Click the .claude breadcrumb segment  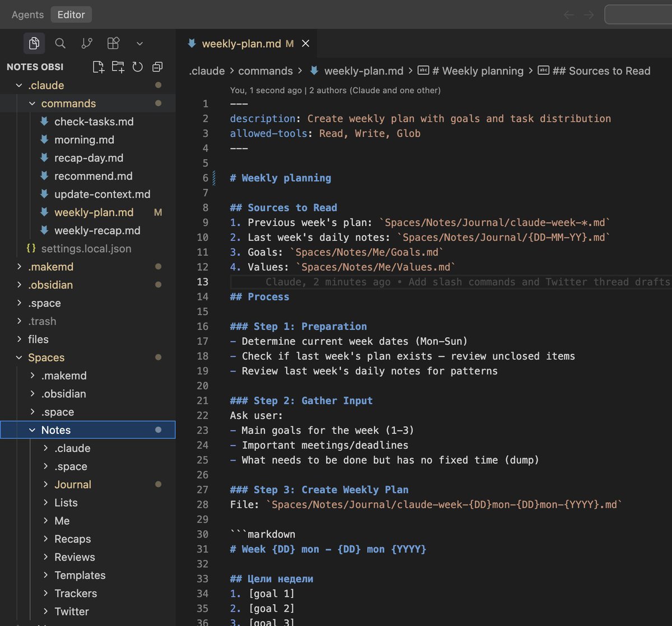click(x=207, y=71)
